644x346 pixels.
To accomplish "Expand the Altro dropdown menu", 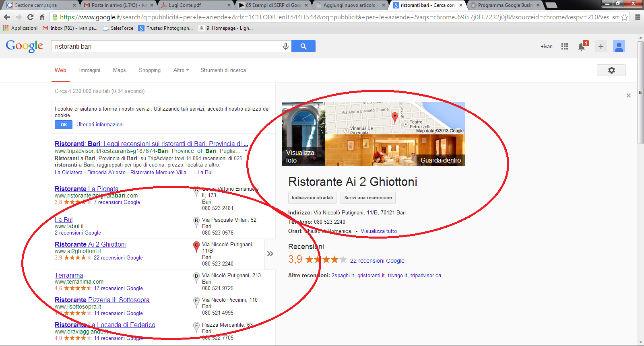I will point(181,70).
